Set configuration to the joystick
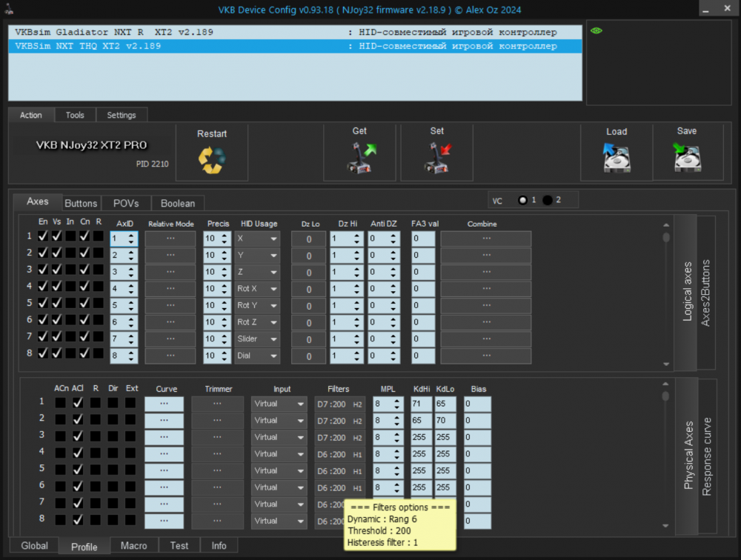 [436, 153]
